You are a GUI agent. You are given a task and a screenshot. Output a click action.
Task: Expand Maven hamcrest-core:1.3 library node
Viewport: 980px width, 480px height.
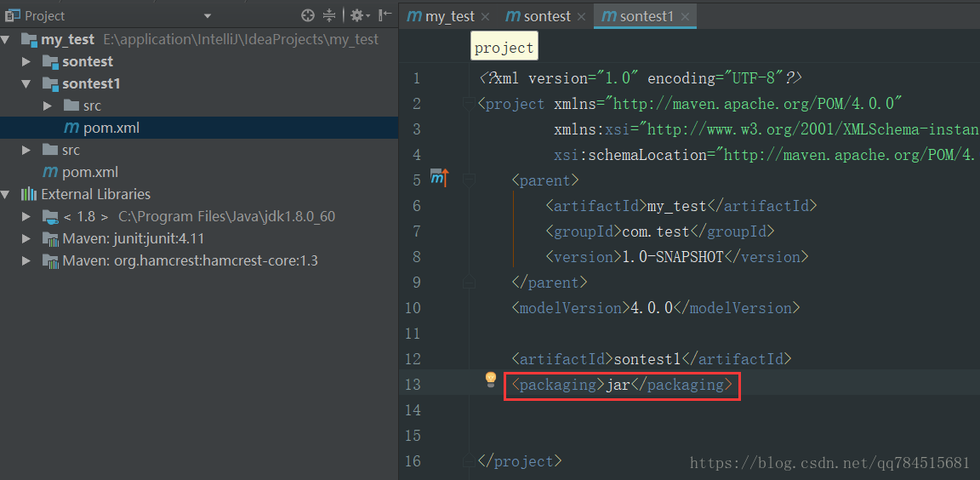click(26, 260)
